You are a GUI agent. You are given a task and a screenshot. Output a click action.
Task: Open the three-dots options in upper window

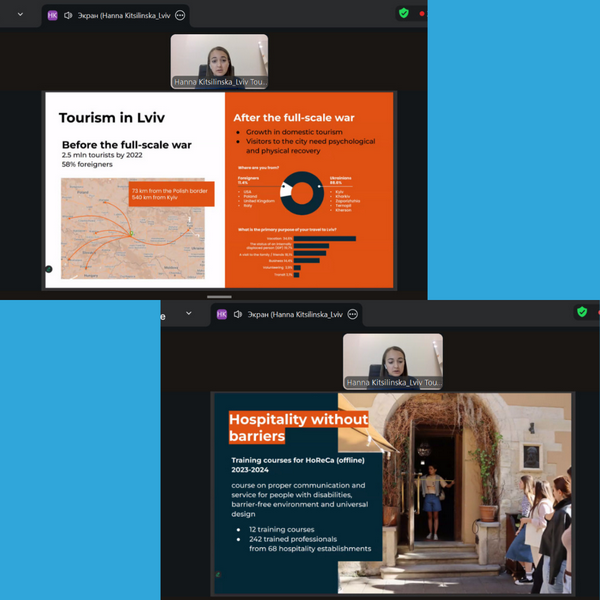click(x=179, y=15)
